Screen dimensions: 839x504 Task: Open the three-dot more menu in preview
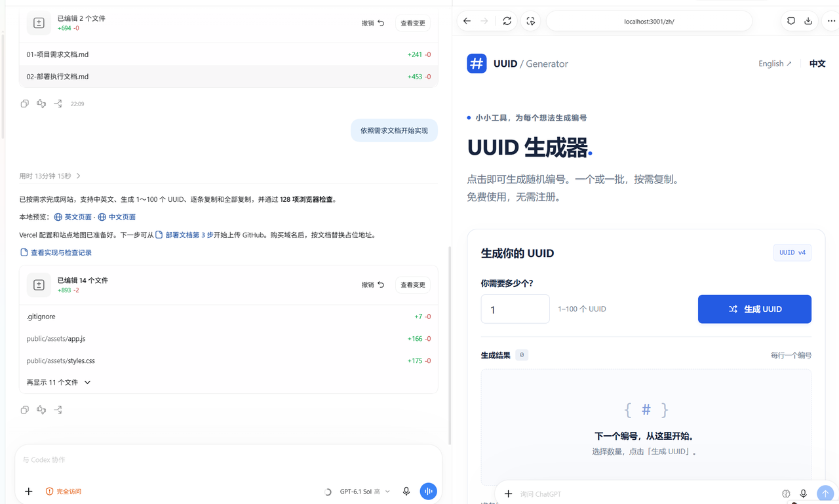tap(831, 21)
